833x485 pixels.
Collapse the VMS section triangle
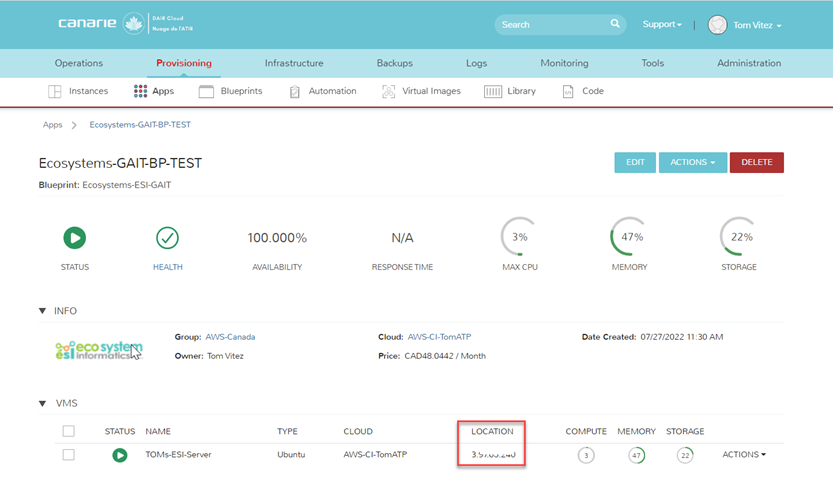coord(42,403)
